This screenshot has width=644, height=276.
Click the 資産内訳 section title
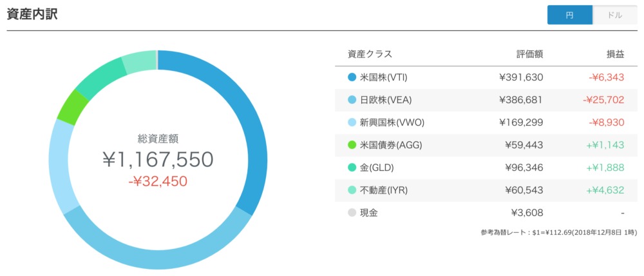tap(32, 14)
